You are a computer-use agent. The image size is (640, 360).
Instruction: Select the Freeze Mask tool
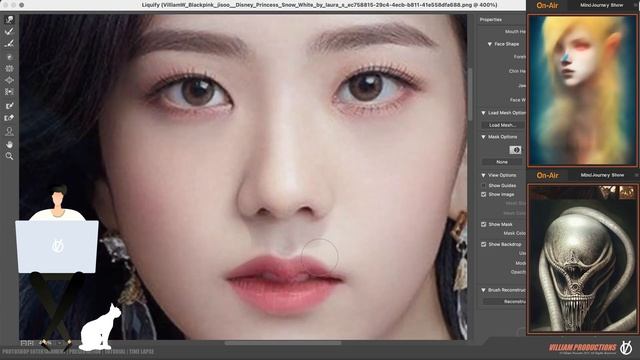point(9,106)
